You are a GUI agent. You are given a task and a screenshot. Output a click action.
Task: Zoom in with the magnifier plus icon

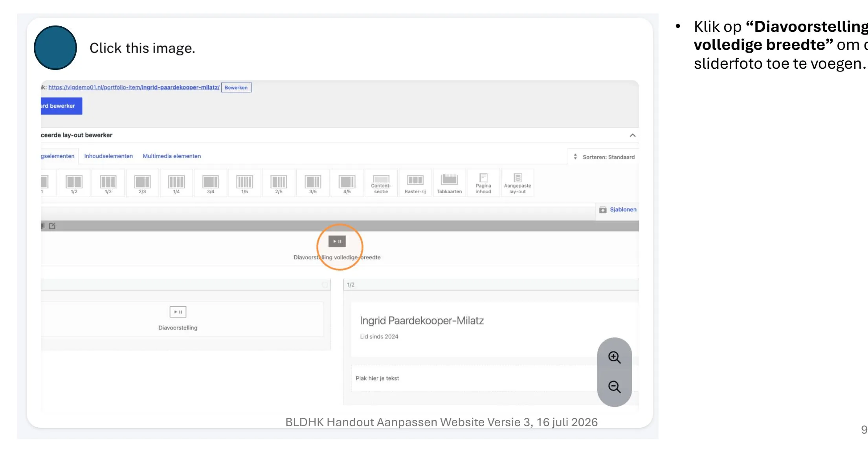614,357
